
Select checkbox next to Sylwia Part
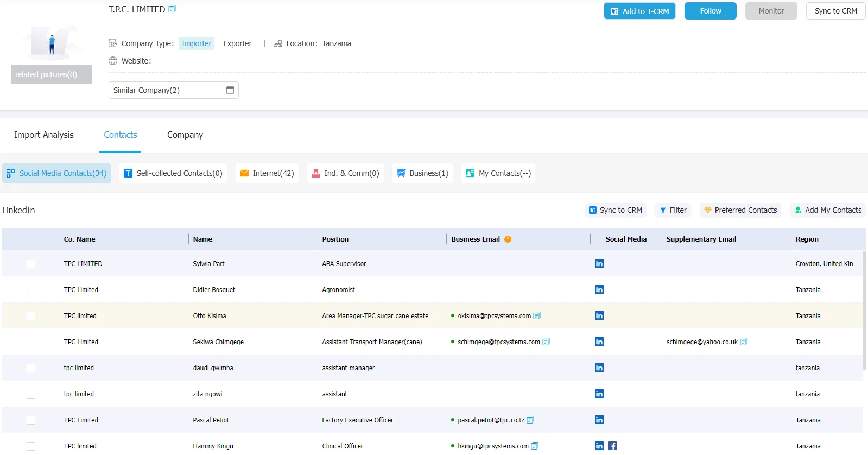31,264
